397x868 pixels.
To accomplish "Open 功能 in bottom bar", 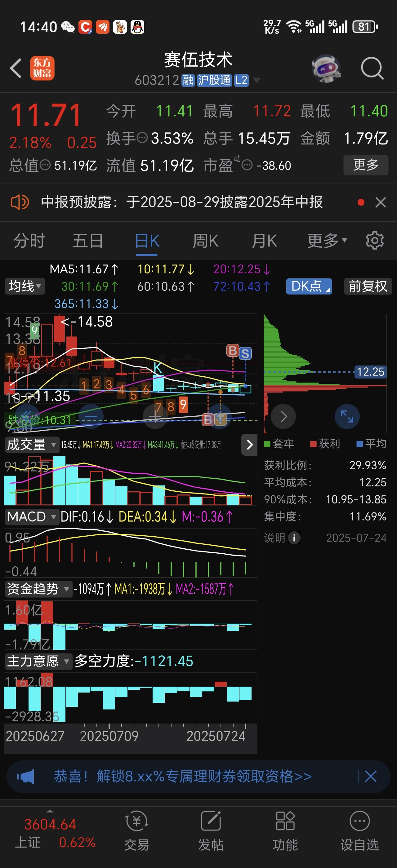I will [285, 830].
